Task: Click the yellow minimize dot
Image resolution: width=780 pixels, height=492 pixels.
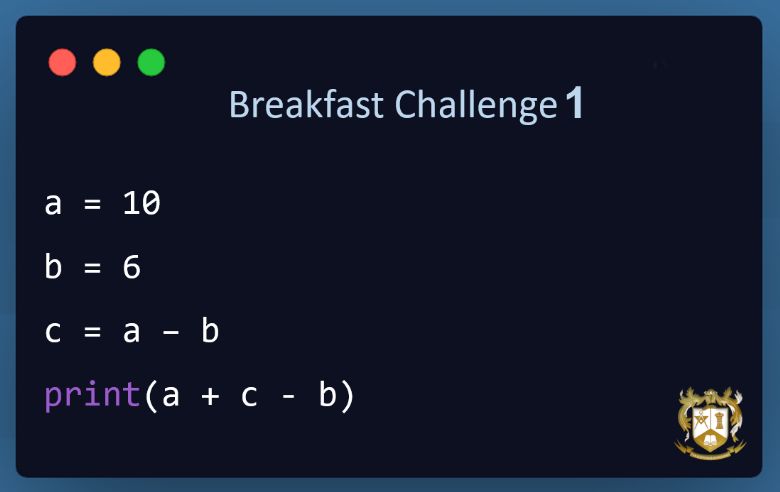Action: coord(106,62)
